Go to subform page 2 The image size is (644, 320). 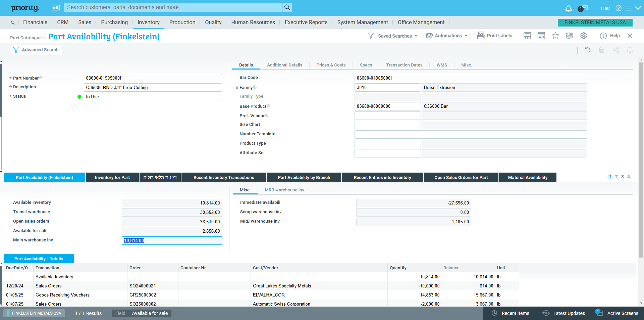(616, 177)
